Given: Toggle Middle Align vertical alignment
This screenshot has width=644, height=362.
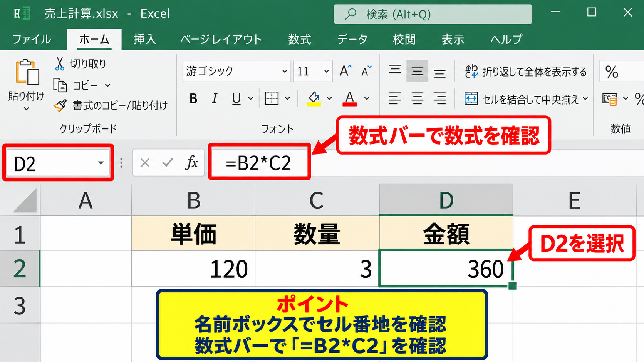Looking at the screenshot, I should [x=417, y=71].
